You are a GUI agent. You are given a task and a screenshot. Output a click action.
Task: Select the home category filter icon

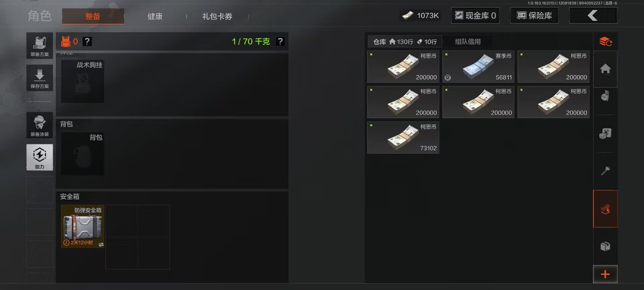605,69
